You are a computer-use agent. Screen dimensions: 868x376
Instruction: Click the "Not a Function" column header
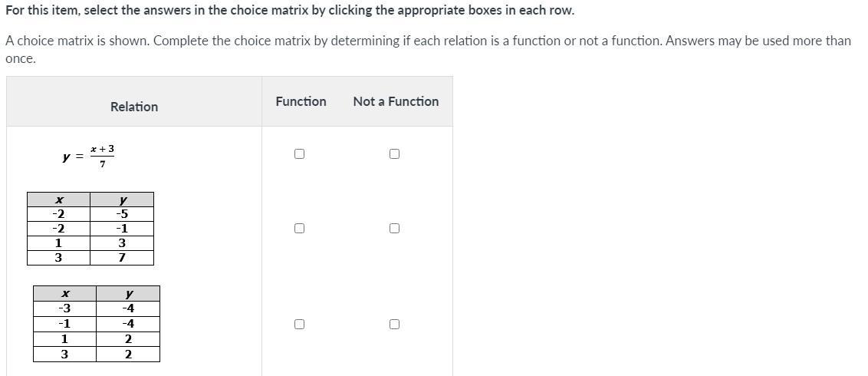pyautogui.click(x=396, y=101)
